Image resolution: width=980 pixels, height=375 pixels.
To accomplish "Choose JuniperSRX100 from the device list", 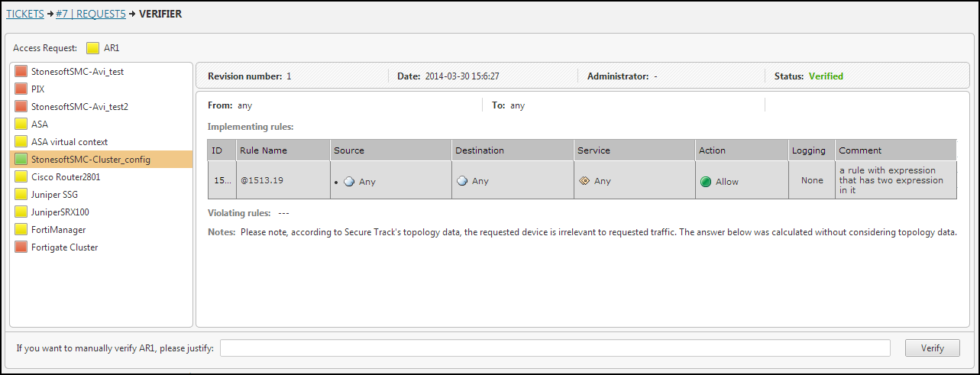I will (60, 212).
